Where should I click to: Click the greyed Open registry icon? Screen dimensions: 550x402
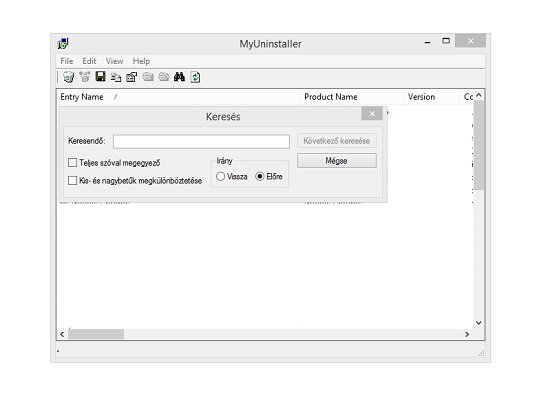pos(163,76)
